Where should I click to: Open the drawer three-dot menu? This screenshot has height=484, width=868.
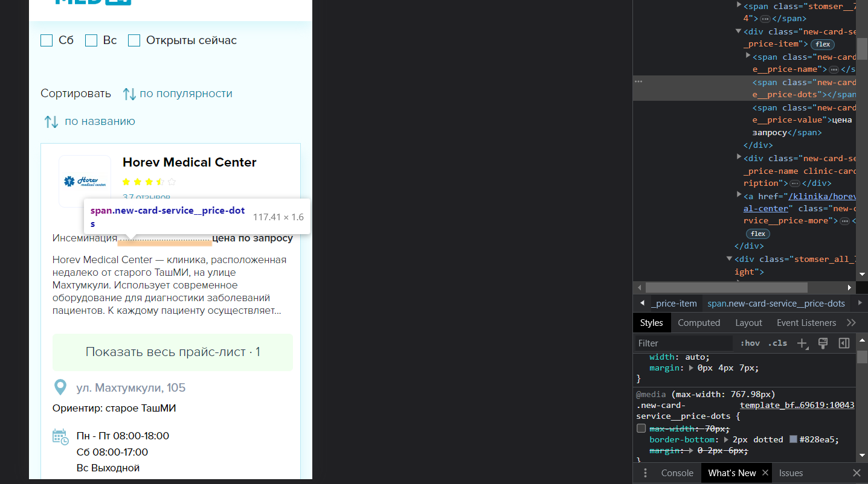click(645, 473)
